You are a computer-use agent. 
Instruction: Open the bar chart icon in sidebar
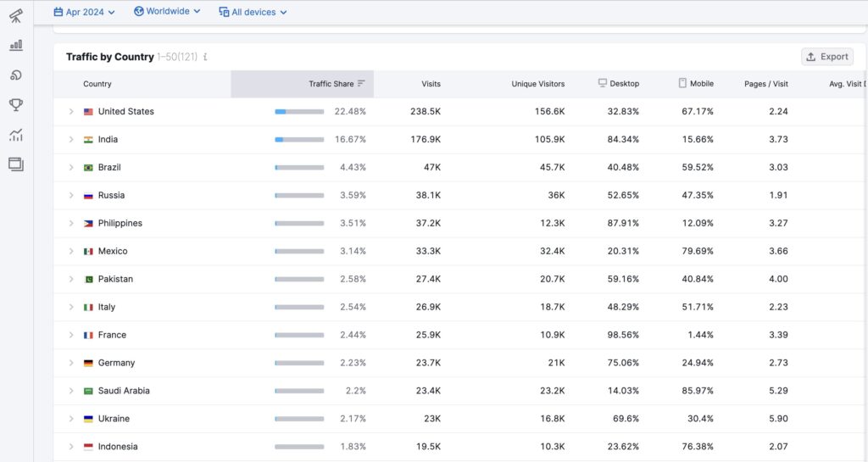point(16,45)
